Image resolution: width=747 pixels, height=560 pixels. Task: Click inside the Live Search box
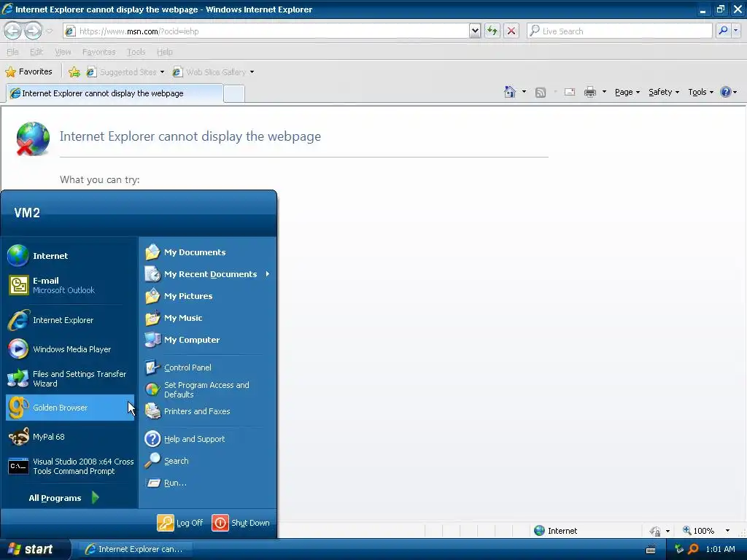point(619,31)
